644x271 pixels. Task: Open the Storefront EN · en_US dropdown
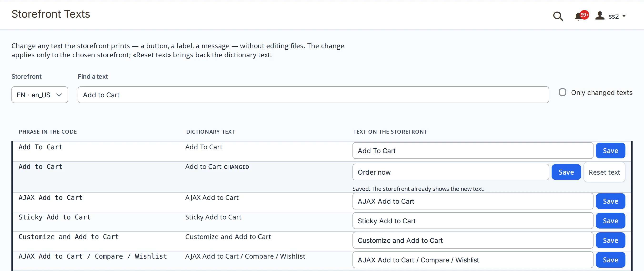click(40, 95)
